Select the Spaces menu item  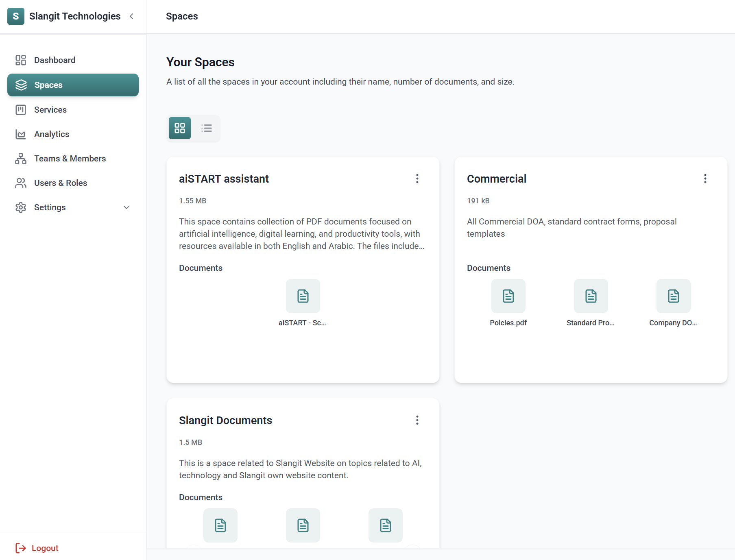click(x=73, y=85)
